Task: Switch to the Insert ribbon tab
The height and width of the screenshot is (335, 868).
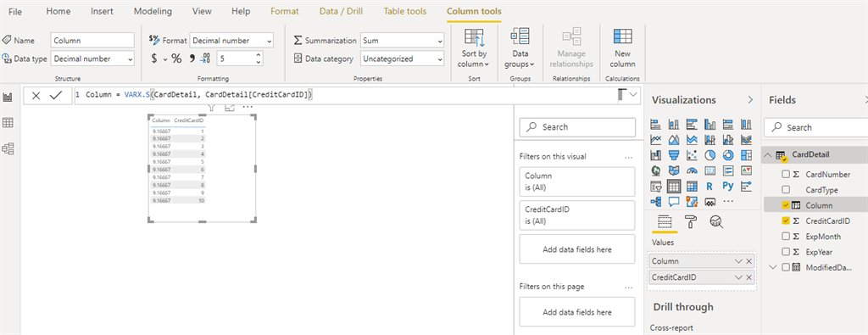Action: click(103, 11)
